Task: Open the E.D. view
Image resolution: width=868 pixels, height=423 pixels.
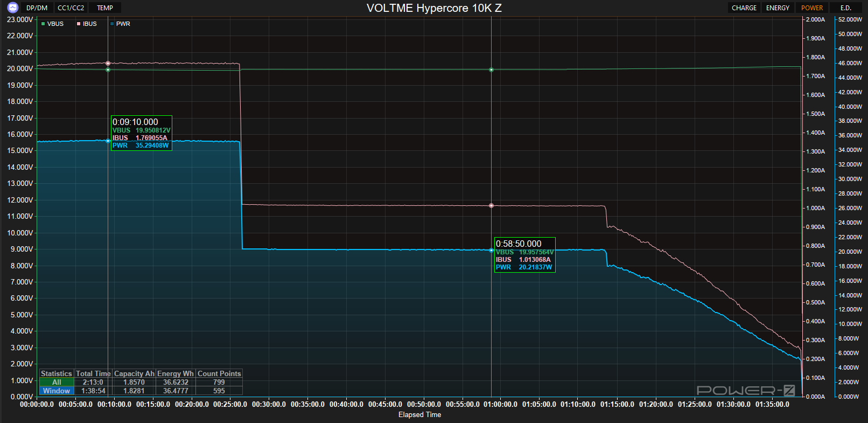Action: coord(846,8)
